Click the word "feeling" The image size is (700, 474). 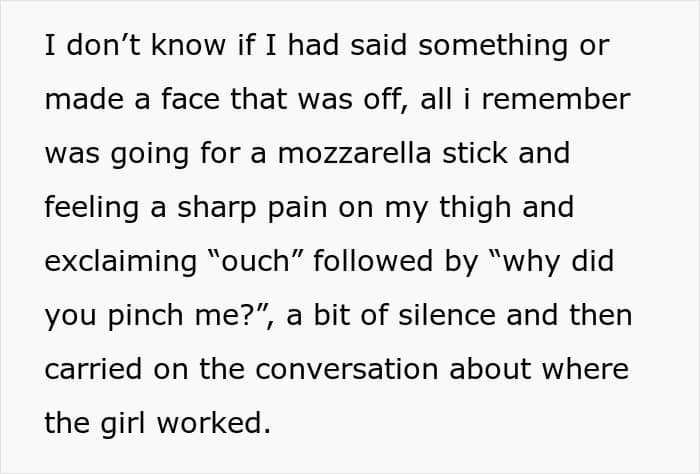pos(93,207)
